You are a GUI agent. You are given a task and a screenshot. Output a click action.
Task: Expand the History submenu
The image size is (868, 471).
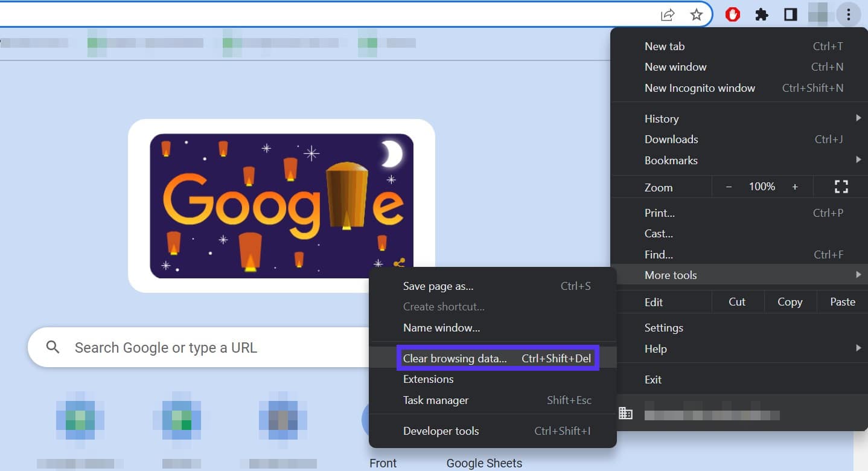coord(661,118)
